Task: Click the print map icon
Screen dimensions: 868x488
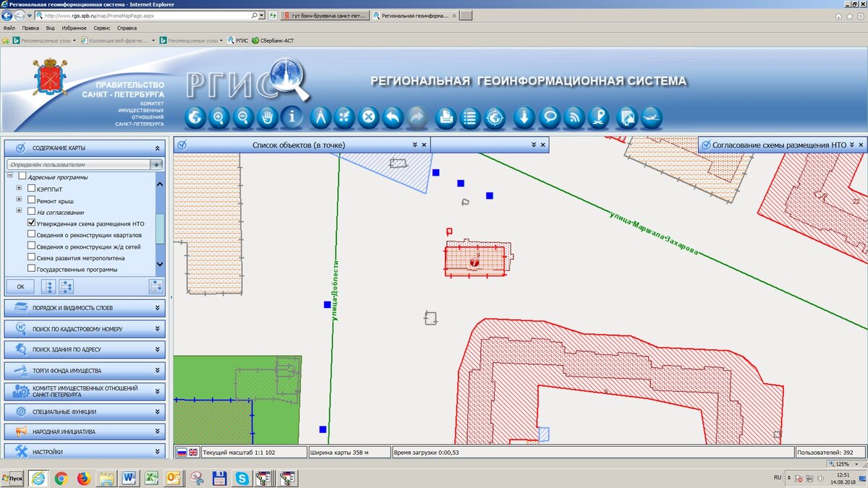Action: 446,116
